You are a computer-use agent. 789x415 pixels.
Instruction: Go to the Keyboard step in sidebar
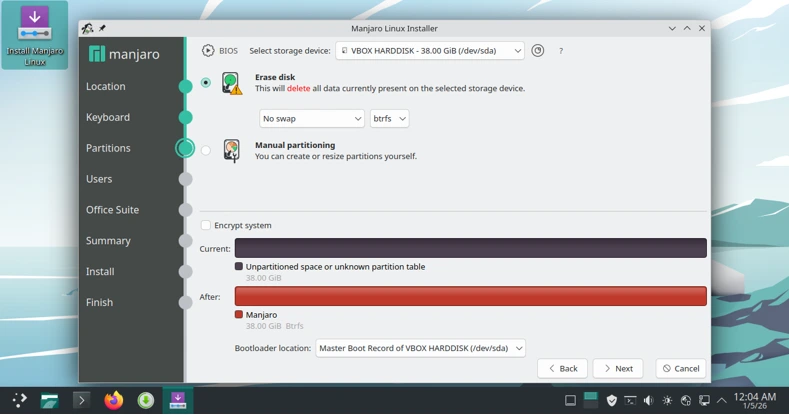(108, 117)
